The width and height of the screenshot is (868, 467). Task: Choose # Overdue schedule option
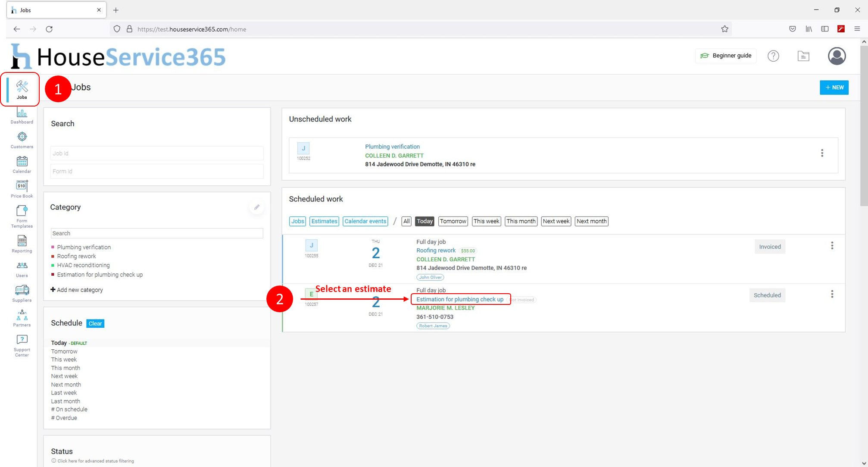[64, 418]
